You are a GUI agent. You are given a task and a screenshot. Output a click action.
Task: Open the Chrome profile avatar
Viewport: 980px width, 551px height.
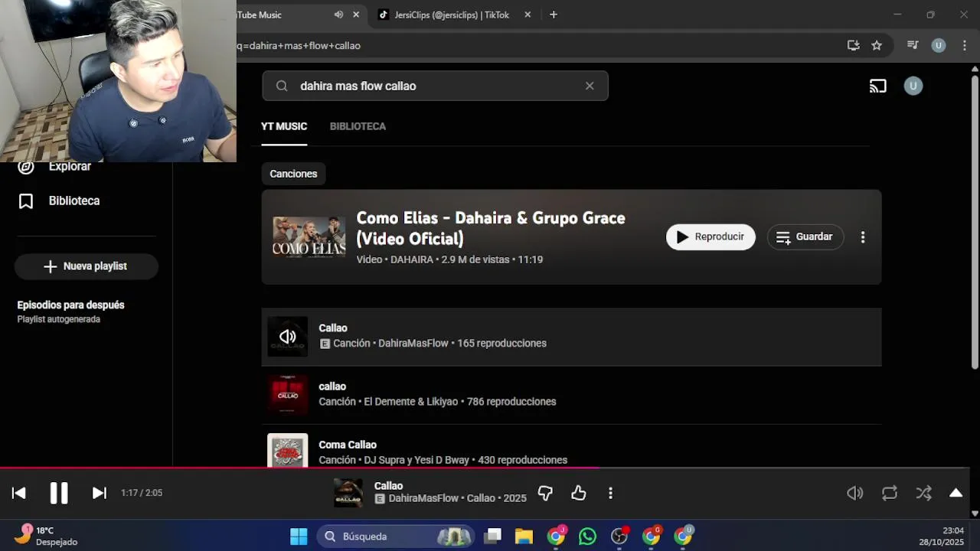click(x=939, y=45)
